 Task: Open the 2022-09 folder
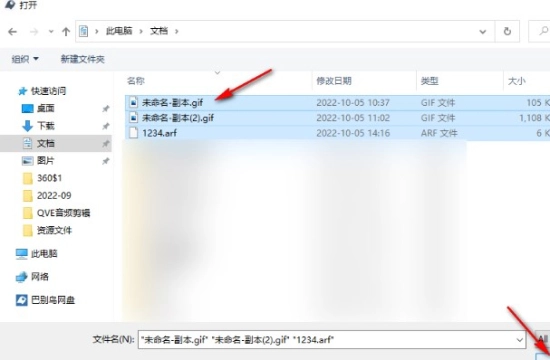[54, 195]
